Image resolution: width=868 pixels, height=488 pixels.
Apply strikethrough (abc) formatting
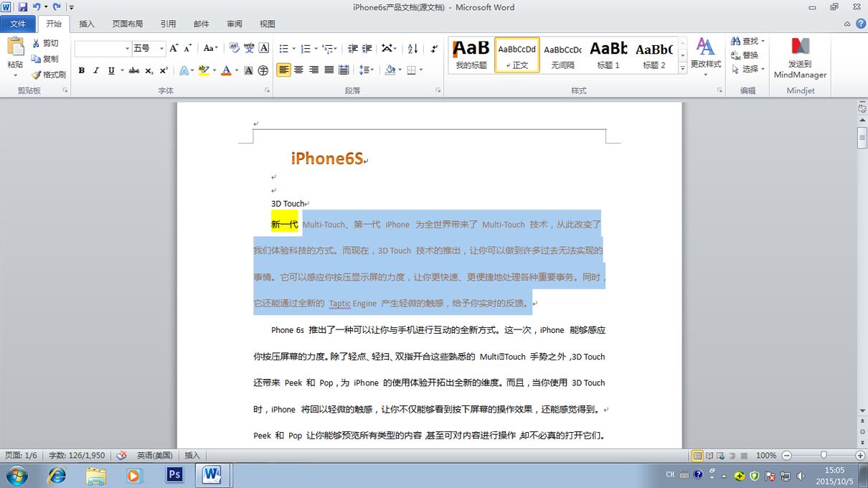click(x=133, y=70)
